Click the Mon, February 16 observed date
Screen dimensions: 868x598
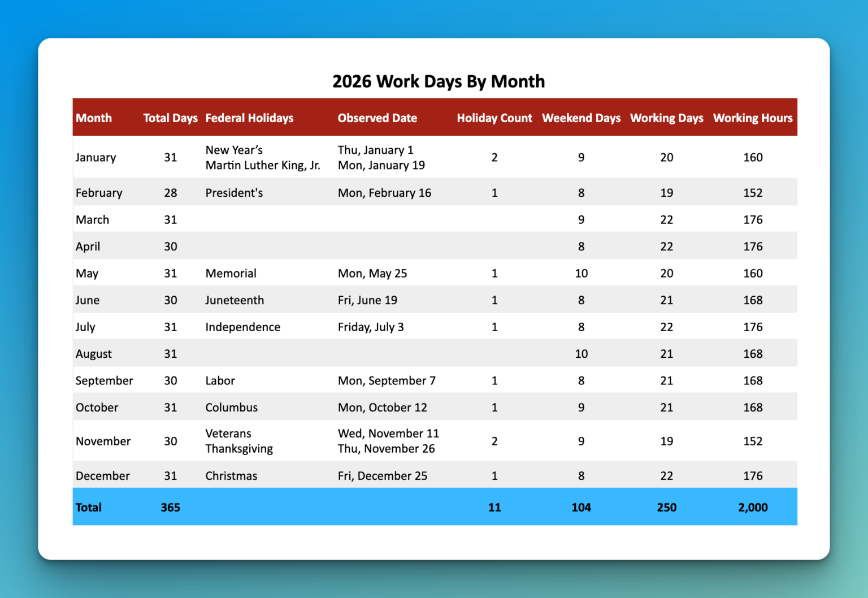coord(384,193)
